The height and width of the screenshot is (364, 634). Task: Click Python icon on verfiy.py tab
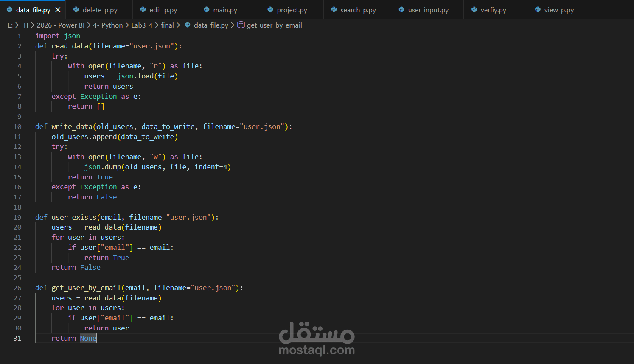(474, 9)
